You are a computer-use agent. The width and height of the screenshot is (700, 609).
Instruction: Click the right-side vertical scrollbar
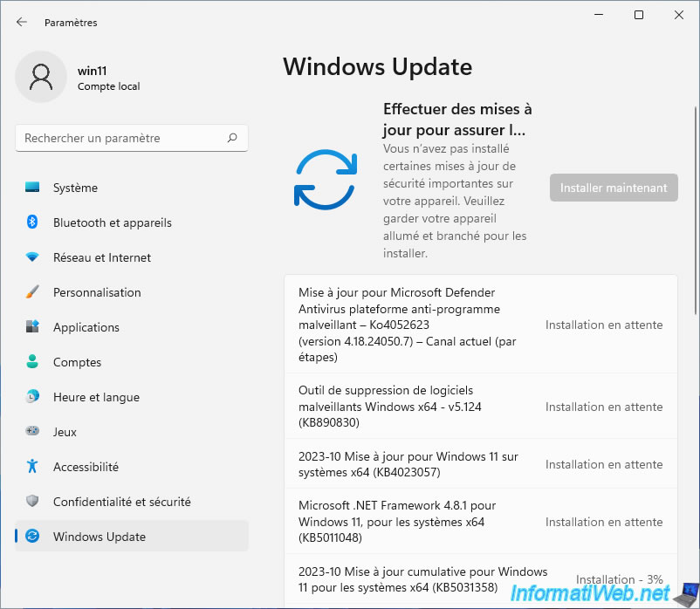(696, 209)
